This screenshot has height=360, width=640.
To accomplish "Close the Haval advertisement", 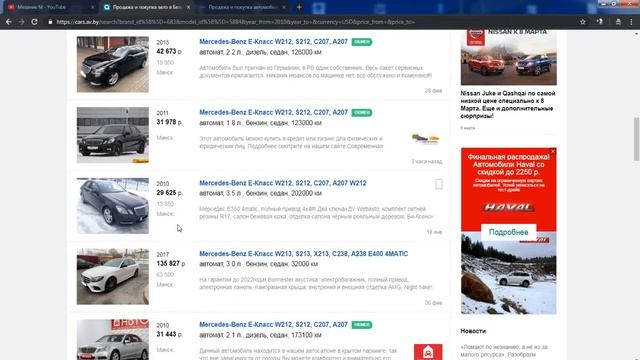I will [x=553, y=151].
